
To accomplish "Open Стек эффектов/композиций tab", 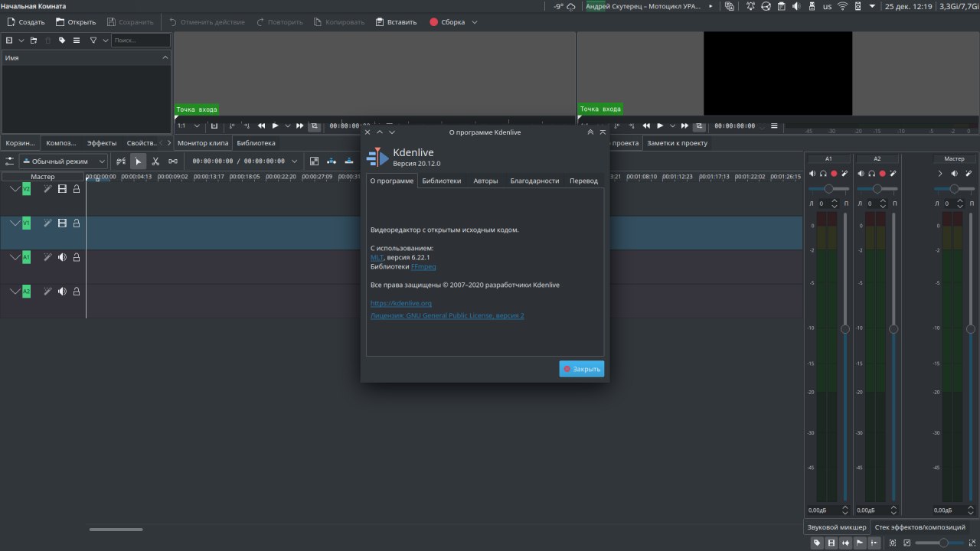I will (x=920, y=527).
